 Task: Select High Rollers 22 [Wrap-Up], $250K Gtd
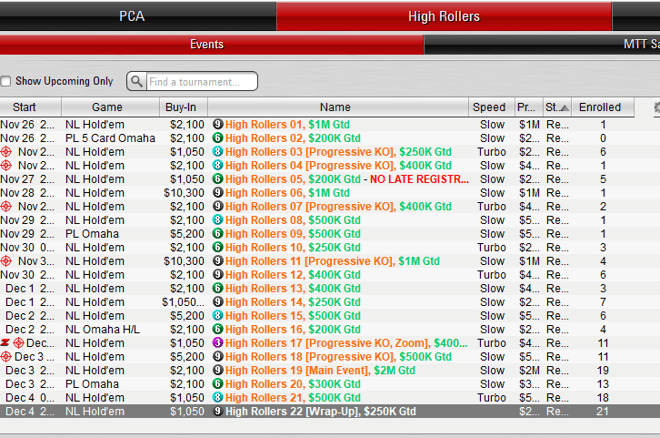[321, 411]
